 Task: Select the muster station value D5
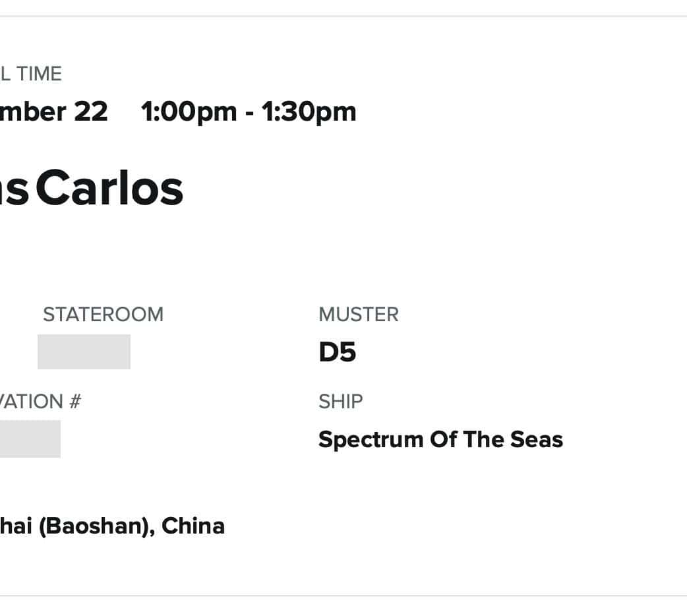(x=337, y=353)
